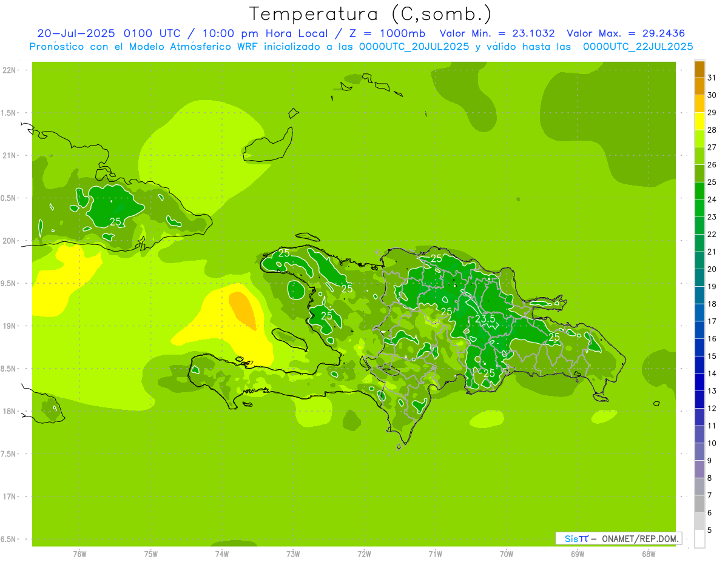Click the colorbar label "20"
The image size is (728, 562).
(x=712, y=269)
